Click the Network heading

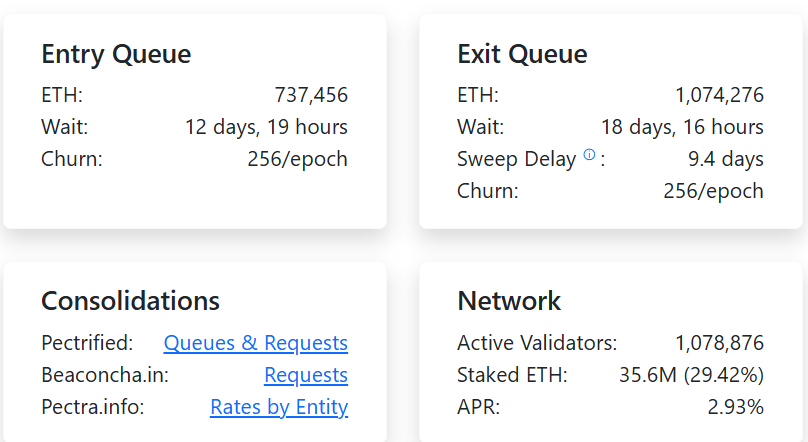pos(509,301)
